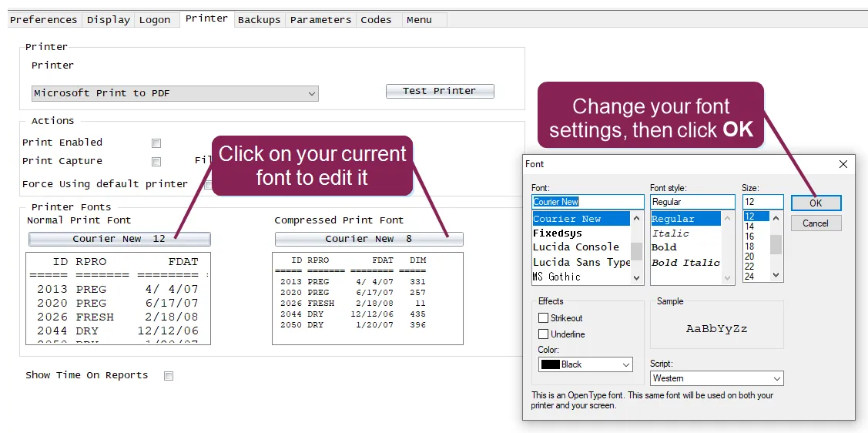Image resolution: width=868 pixels, height=433 pixels.
Task: Select size 18 in size list
Action: (756, 247)
